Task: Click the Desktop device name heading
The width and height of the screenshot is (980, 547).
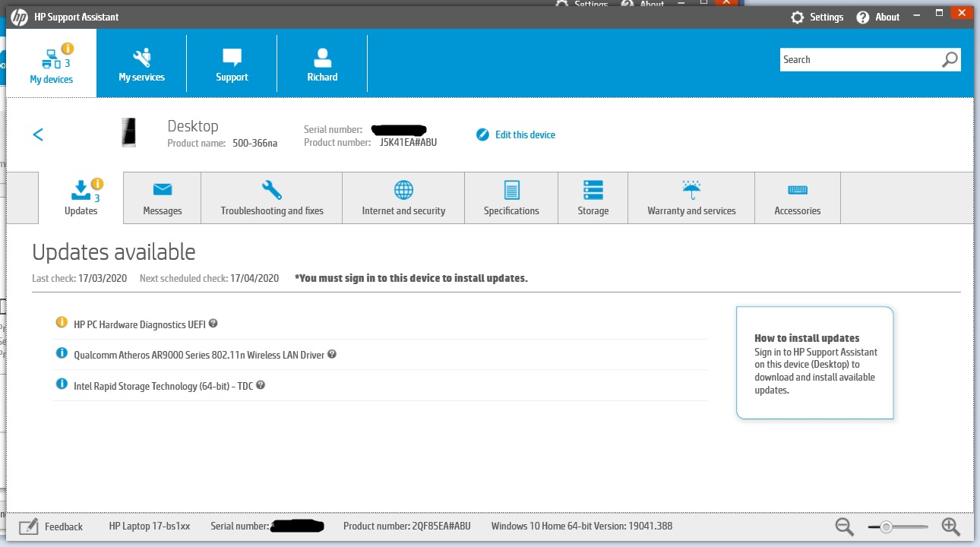Action: point(193,126)
